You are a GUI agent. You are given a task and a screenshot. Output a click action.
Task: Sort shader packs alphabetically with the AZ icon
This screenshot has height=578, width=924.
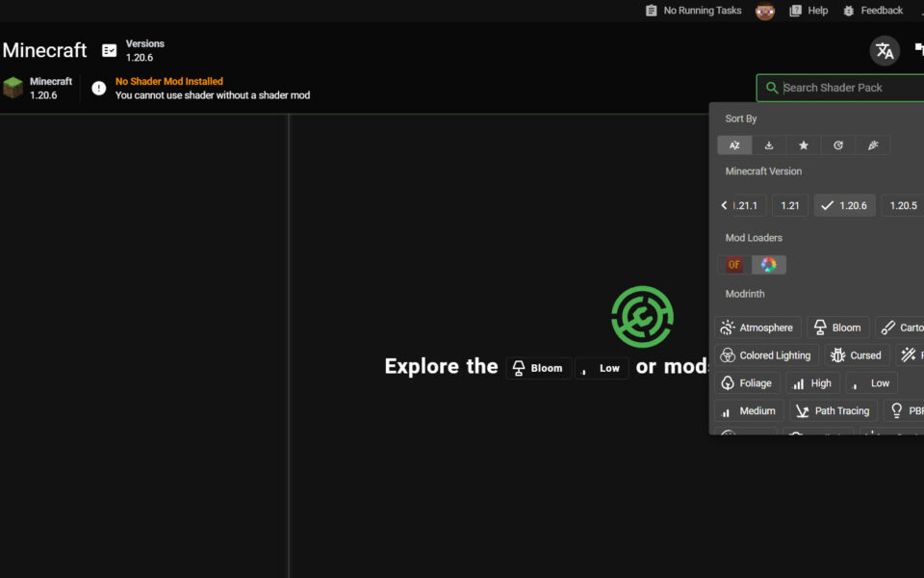(734, 145)
